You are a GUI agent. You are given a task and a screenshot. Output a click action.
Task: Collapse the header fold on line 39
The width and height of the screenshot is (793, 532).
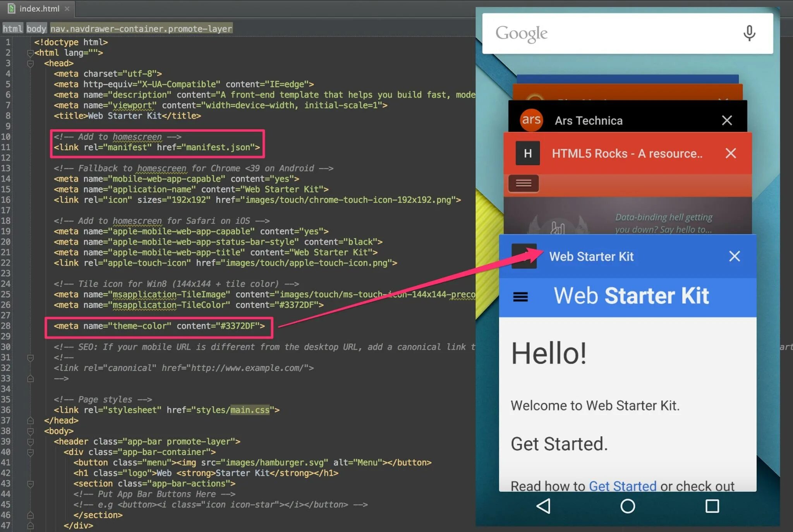point(30,442)
